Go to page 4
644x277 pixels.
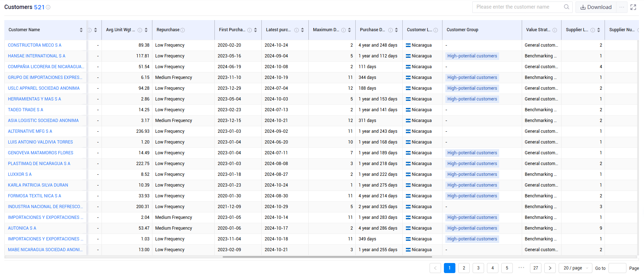493,268
